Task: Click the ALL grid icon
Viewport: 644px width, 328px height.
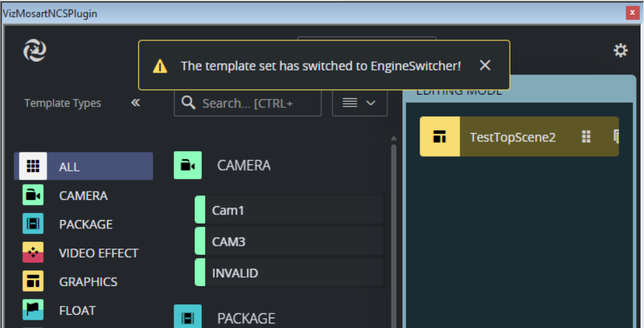Action: pos(33,166)
